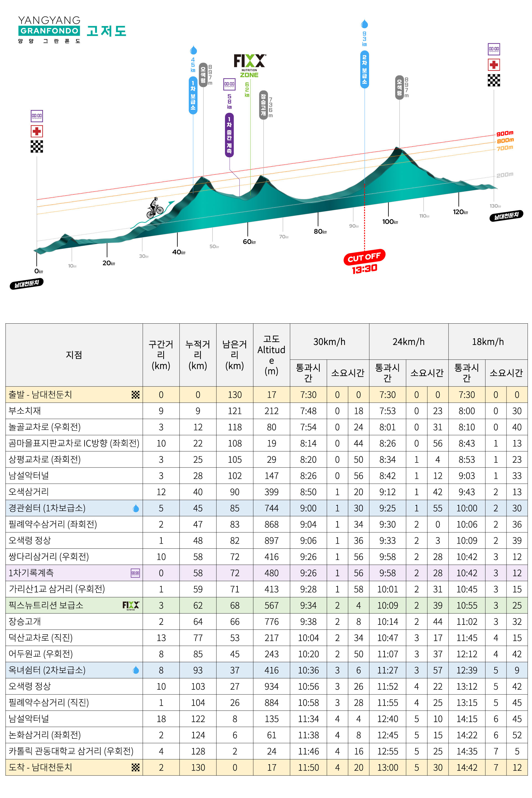Click the 상평교차로 (좌회전) row name
This screenshot has width=532, height=798.
coord(44,459)
